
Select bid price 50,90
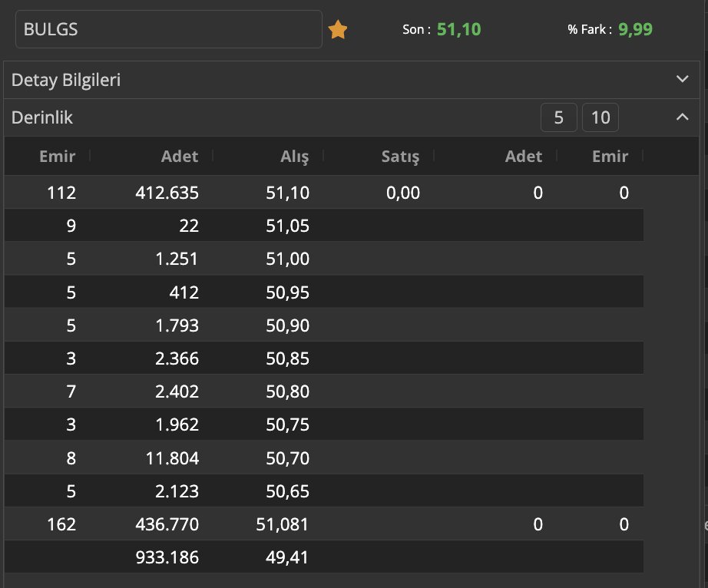pos(288,325)
